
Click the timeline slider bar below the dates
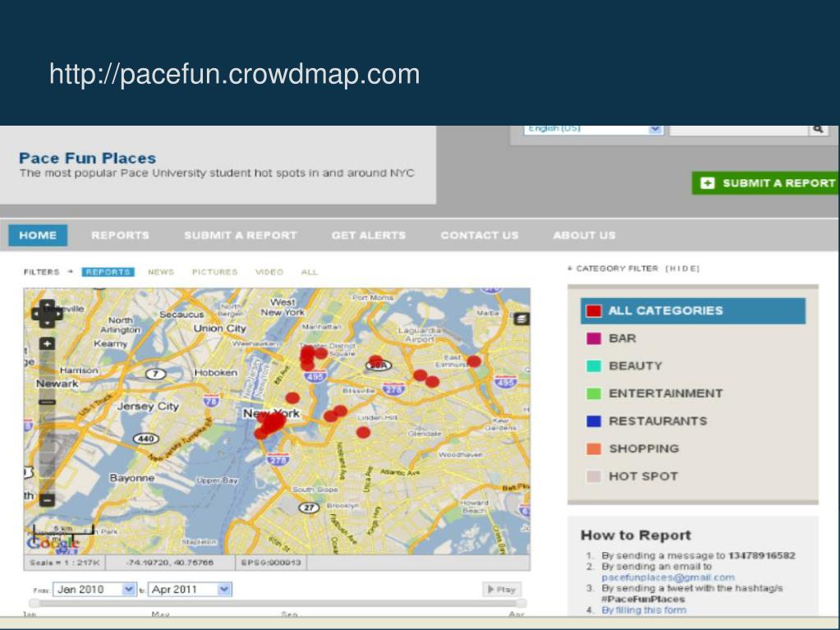(x=278, y=603)
